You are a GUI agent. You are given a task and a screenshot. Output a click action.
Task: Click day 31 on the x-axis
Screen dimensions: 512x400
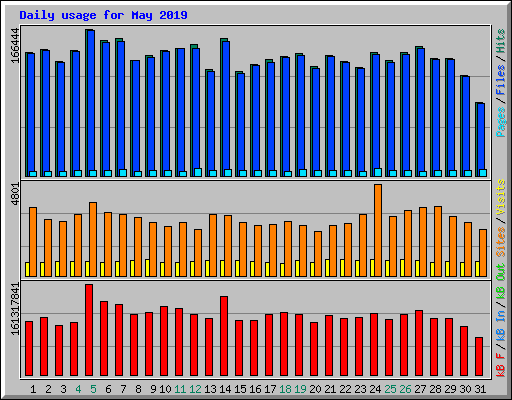tap(480, 389)
